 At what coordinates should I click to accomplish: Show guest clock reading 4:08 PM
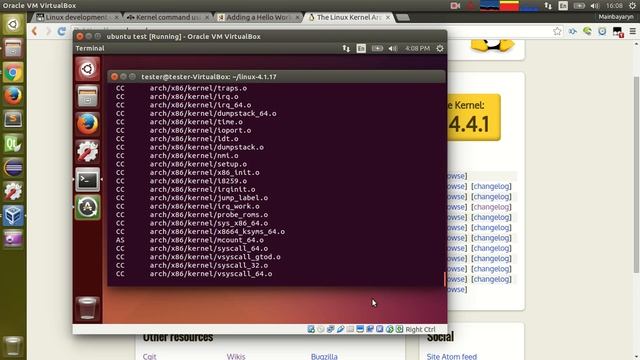(x=417, y=48)
